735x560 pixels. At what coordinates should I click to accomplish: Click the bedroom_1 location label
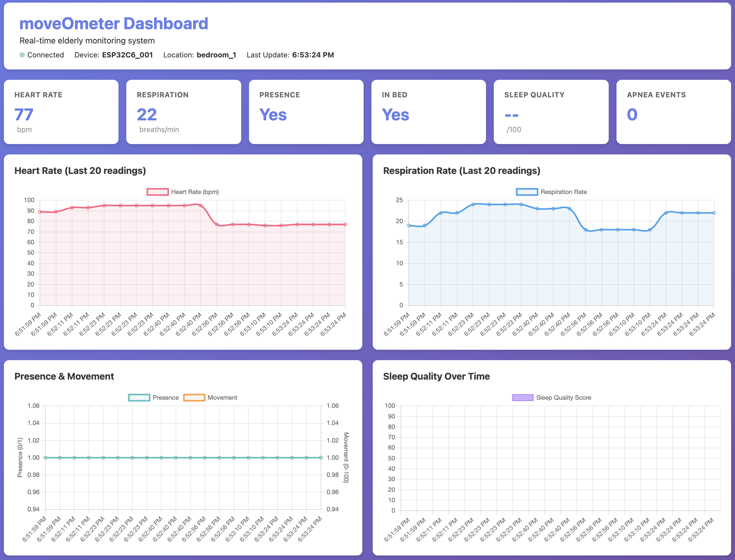tap(216, 55)
